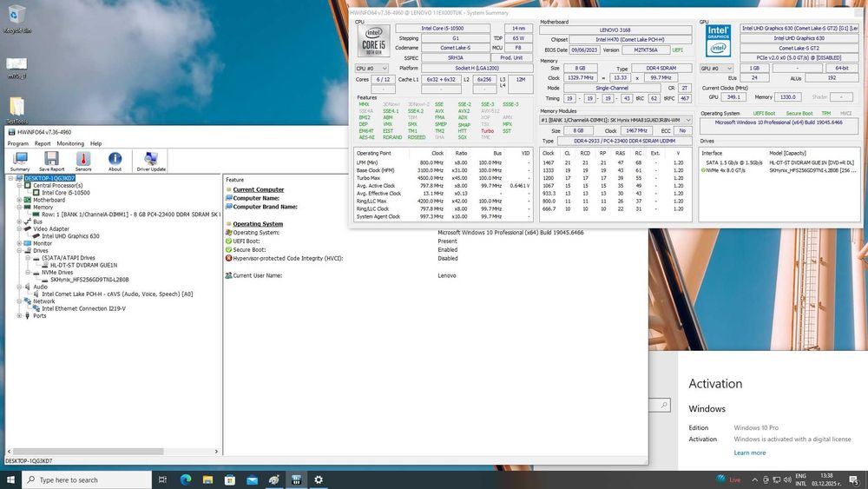This screenshot has height=489, width=868.
Task: Open the Summary toolbar button in HWiNFO64
Action: [x=20, y=162]
